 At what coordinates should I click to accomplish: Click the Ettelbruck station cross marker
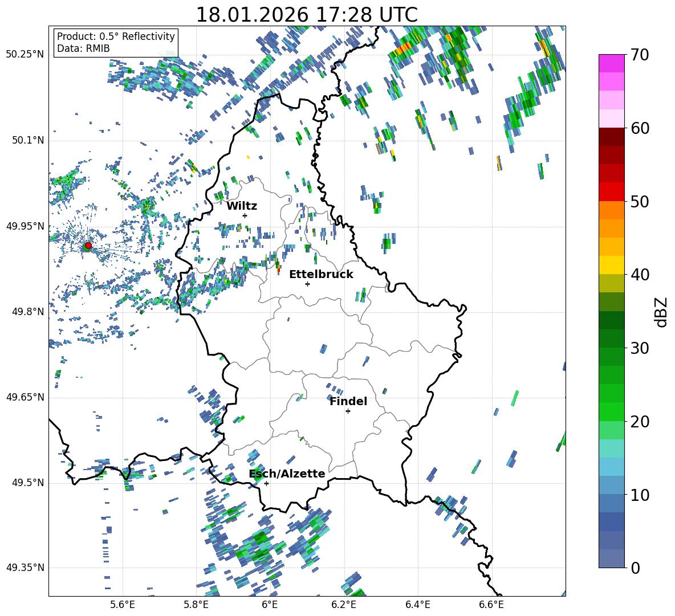click(307, 284)
